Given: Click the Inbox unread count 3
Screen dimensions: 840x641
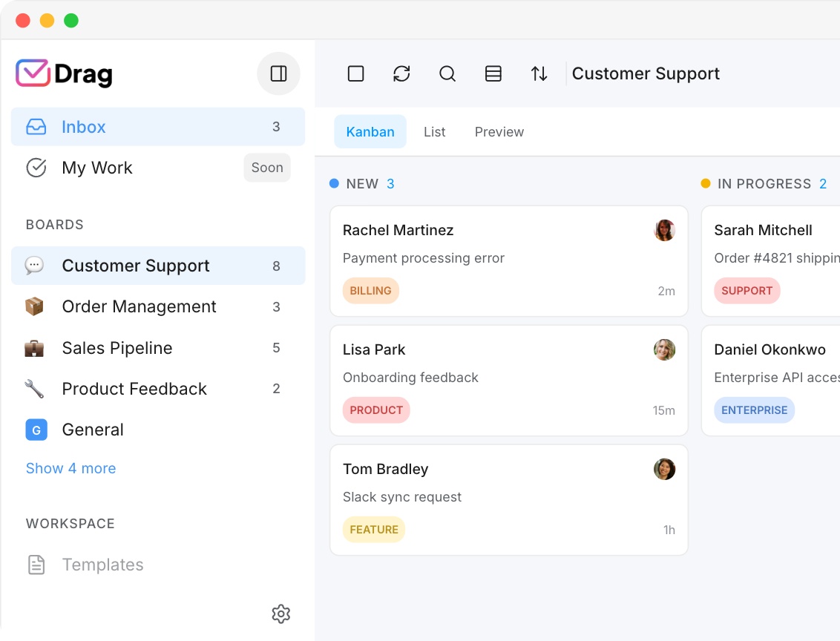Looking at the screenshot, I should [x=276, y=127].
